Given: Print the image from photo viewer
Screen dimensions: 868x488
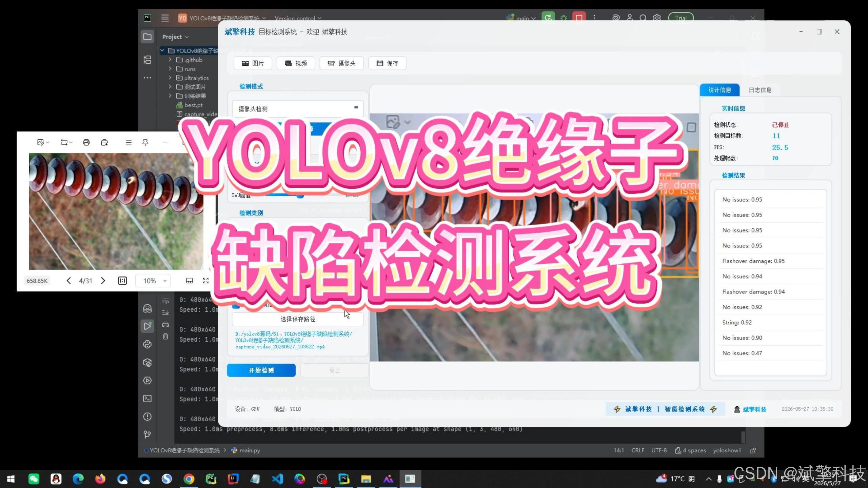Looking at the screenshot, I should (86, 142).
